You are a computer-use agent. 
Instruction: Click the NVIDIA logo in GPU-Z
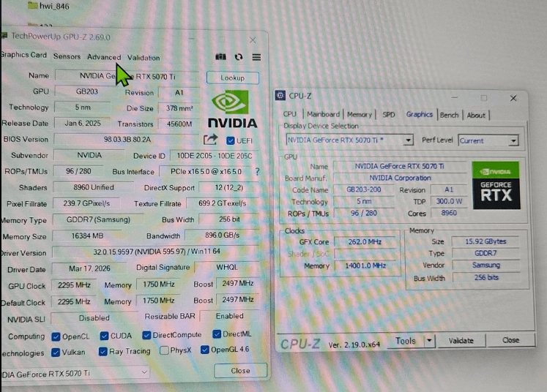pyautogui.click(x=232, y=109)
